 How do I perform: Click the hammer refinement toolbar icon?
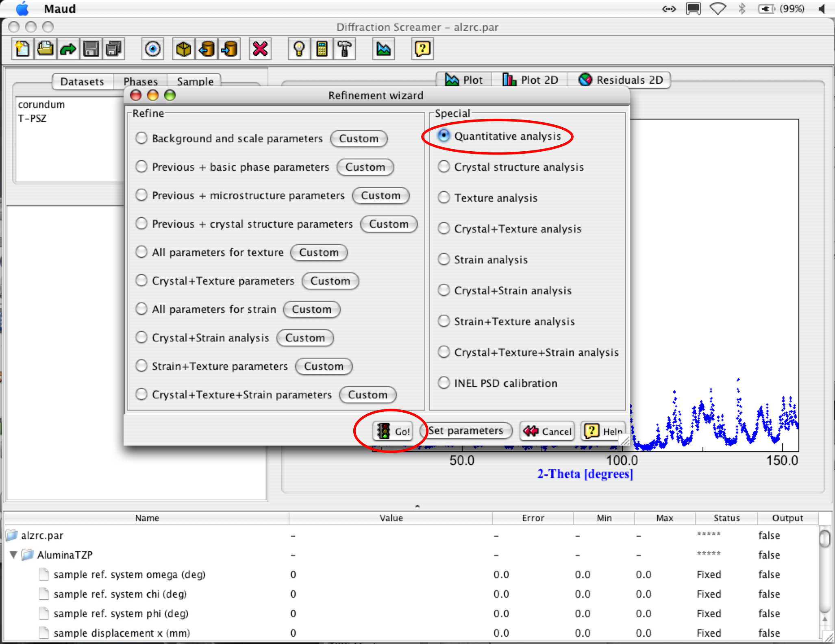(345, 49)
